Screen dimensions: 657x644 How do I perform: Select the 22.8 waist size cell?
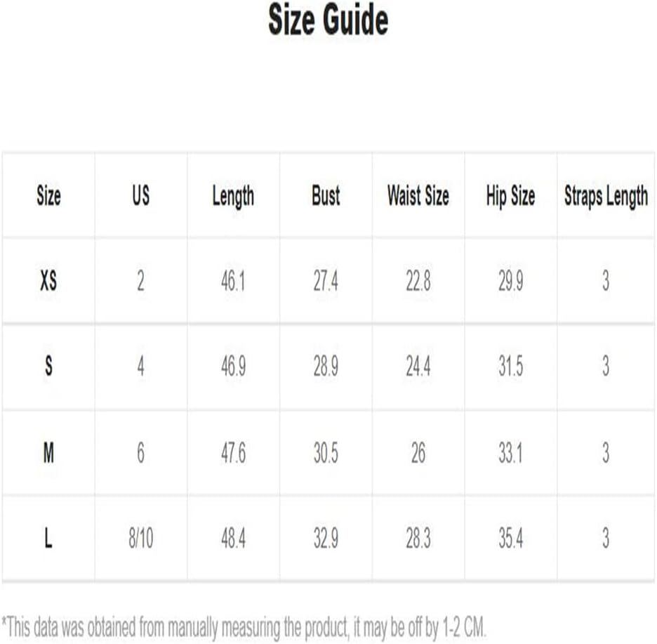418,282
